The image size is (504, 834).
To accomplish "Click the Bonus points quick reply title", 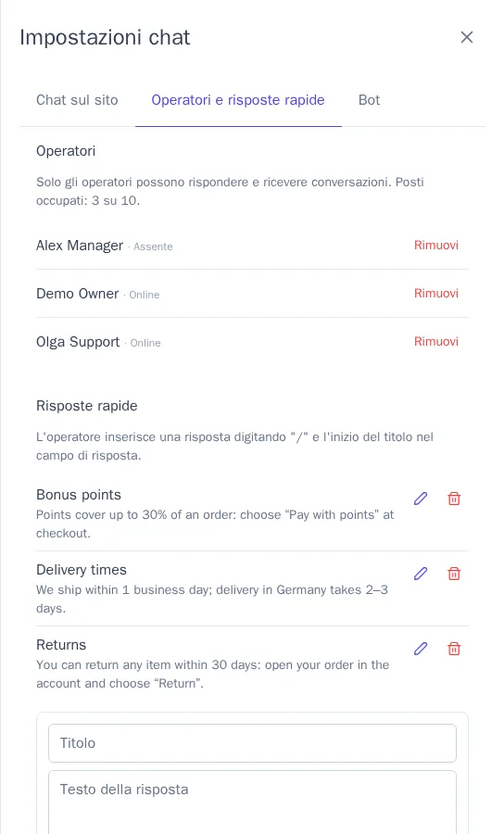I will coord(79,495).
